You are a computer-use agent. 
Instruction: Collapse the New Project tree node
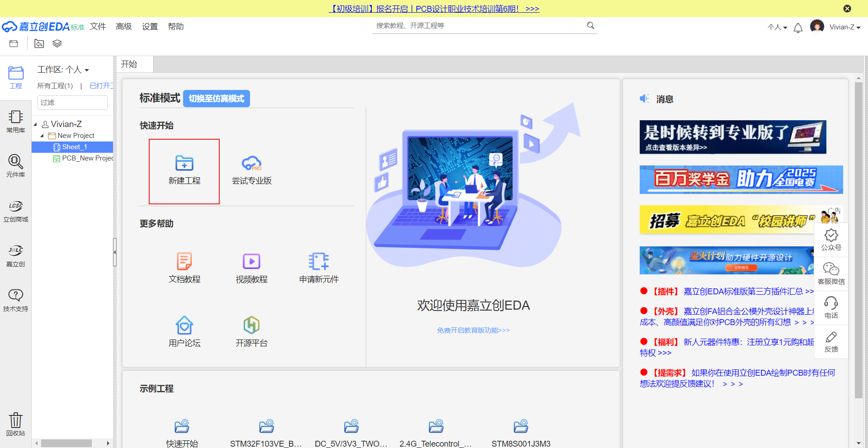[x=42, y=136]
